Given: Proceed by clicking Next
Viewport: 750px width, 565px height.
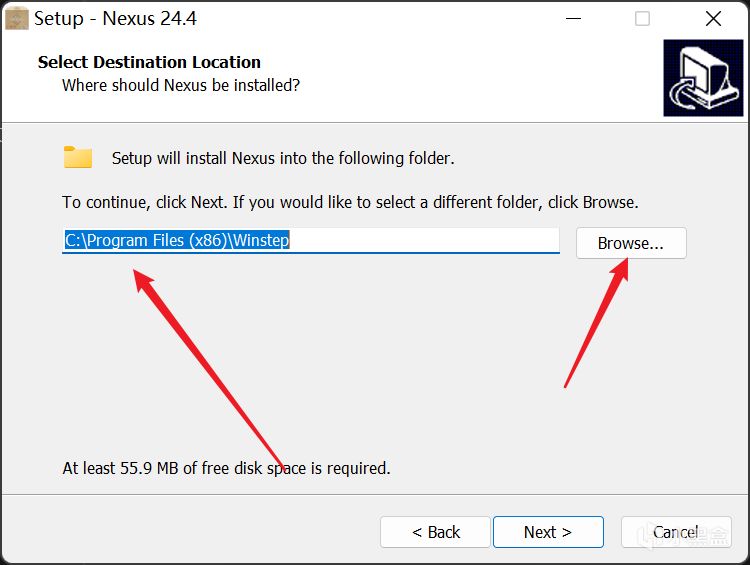Looking at the screenshot, I should coord(547,532).
